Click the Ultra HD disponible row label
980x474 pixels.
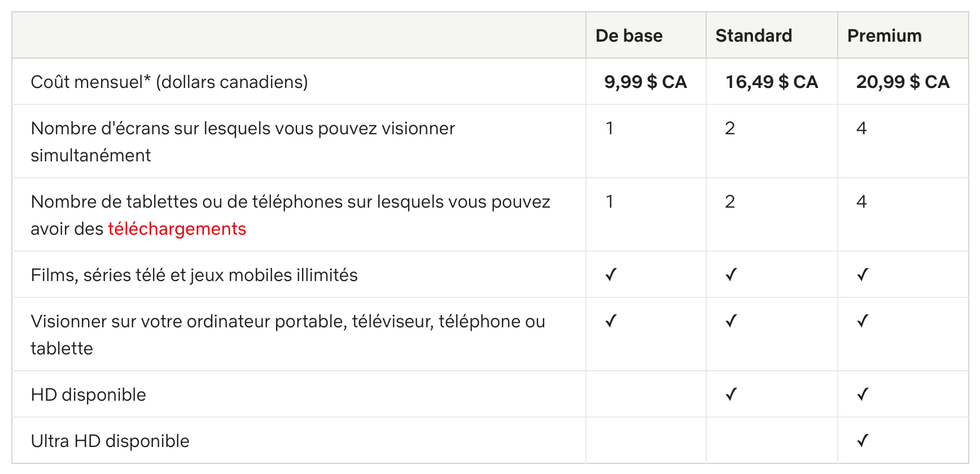point(110,441)
